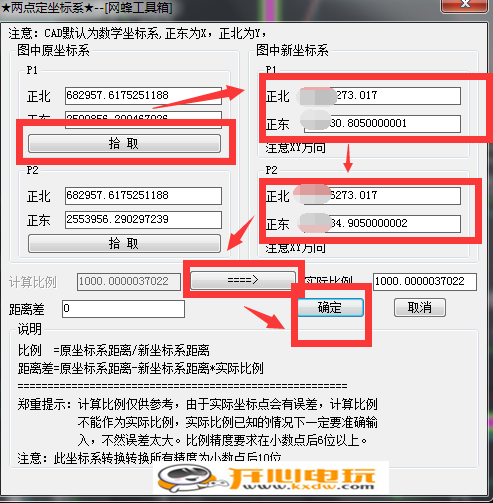Viewport: 493px width, 503px height.
Task: Pick point with P2 拾取 button
Action: coord(124,244)
